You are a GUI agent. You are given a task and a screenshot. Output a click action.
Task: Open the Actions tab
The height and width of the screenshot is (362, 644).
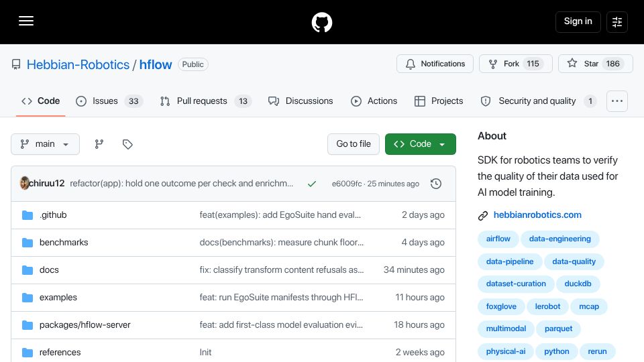click(x=374, y=101)
